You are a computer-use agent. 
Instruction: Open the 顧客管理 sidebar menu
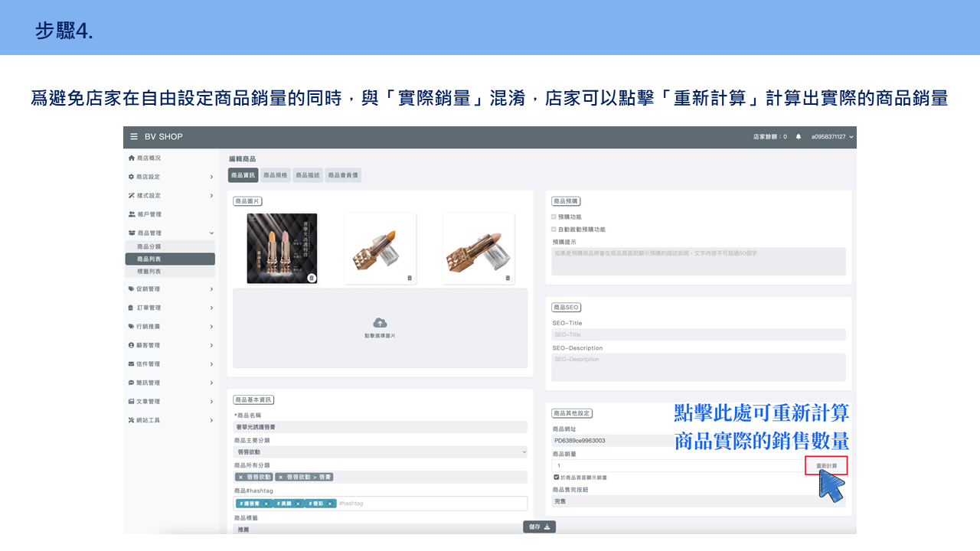pyautogui.click(x=170, y=345)
